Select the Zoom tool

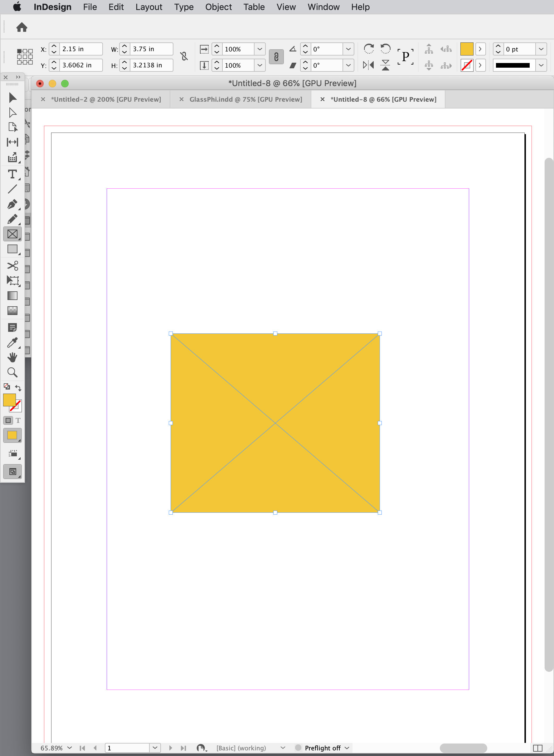(x=13, y=373)
